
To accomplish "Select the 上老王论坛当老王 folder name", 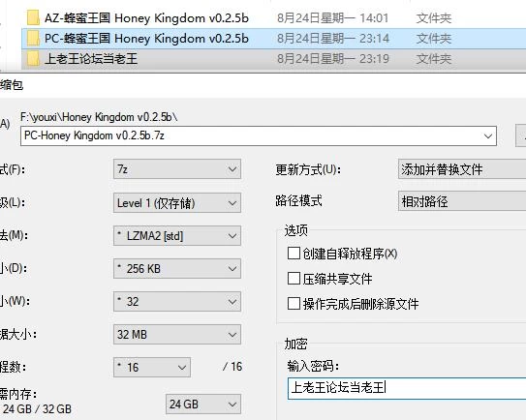I will [x=91, y=59].
